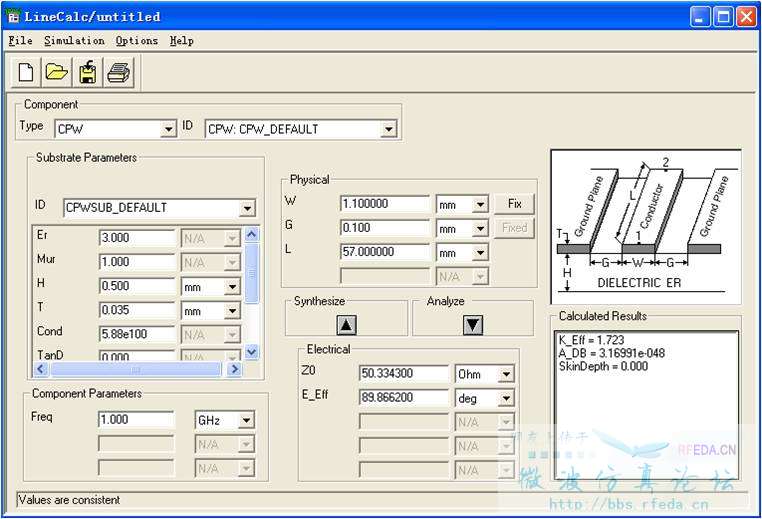Click the Er value field 3.000
The width and height of the screenshot is (762, 519).
(137, 238)
